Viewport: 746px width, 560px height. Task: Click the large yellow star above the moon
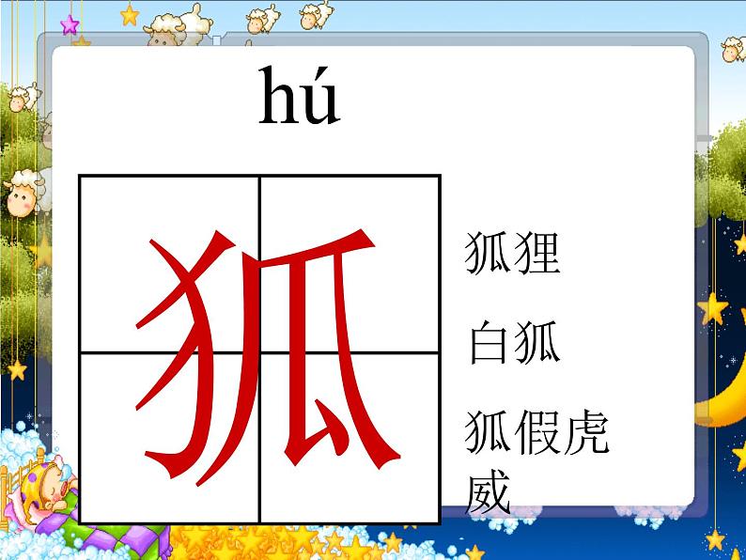coord(714,307)
